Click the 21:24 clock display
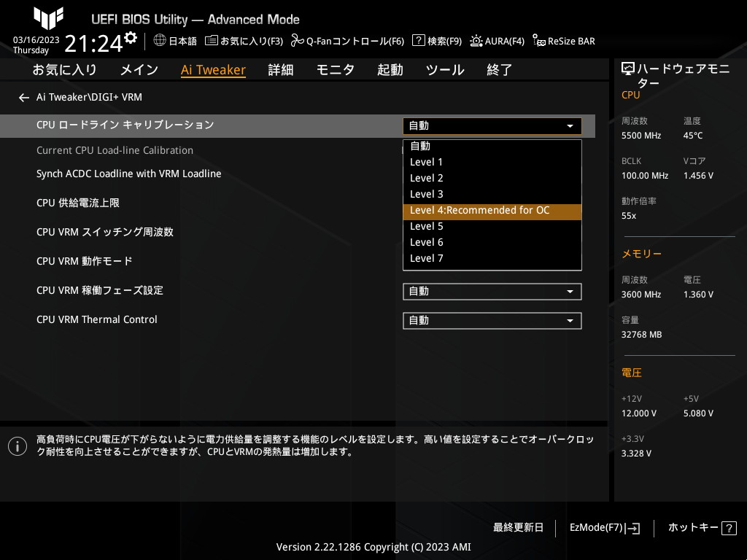The height and width of the screenshot is (560, 747). pyautogui.click(x=94, y=43)
